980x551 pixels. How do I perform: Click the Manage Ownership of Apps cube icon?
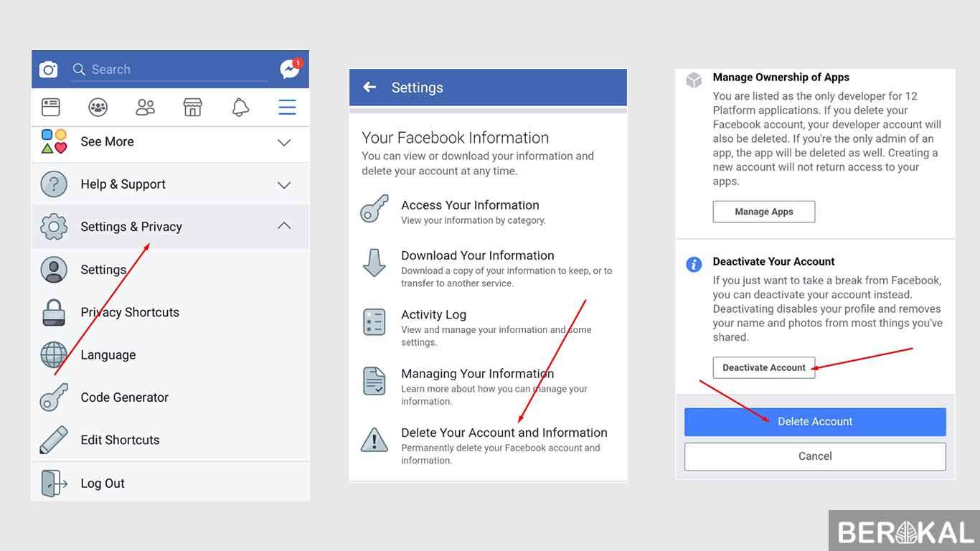pos(694,80)
